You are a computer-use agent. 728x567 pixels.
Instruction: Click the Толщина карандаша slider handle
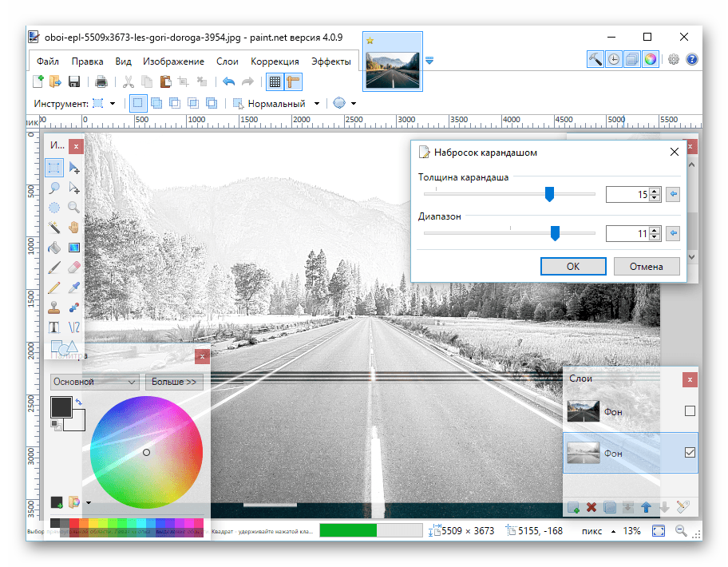pos(549,194)
